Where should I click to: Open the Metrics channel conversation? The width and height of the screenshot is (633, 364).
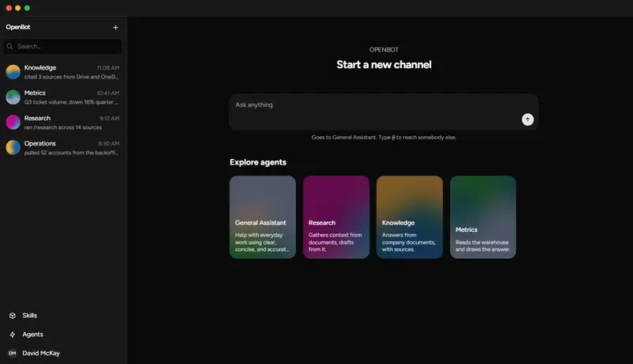click(63, 97)
